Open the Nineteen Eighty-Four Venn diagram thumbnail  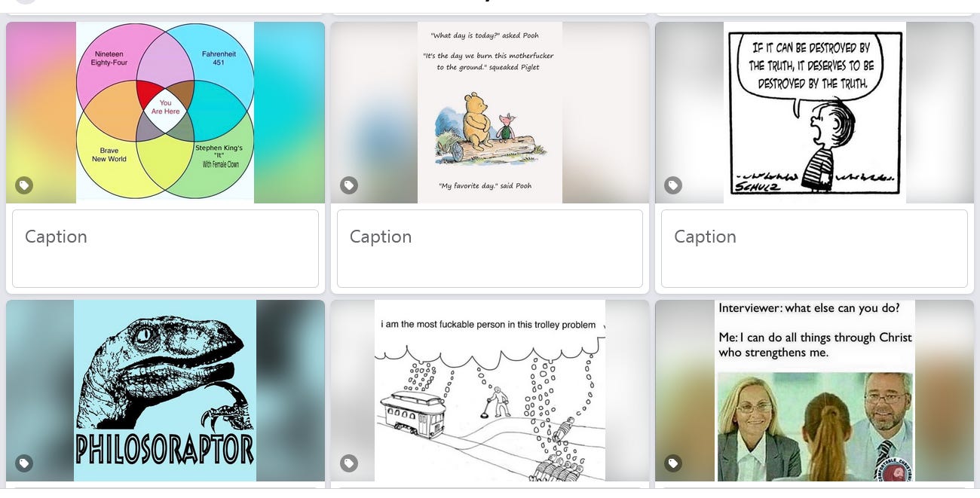(x=165, y=112)
